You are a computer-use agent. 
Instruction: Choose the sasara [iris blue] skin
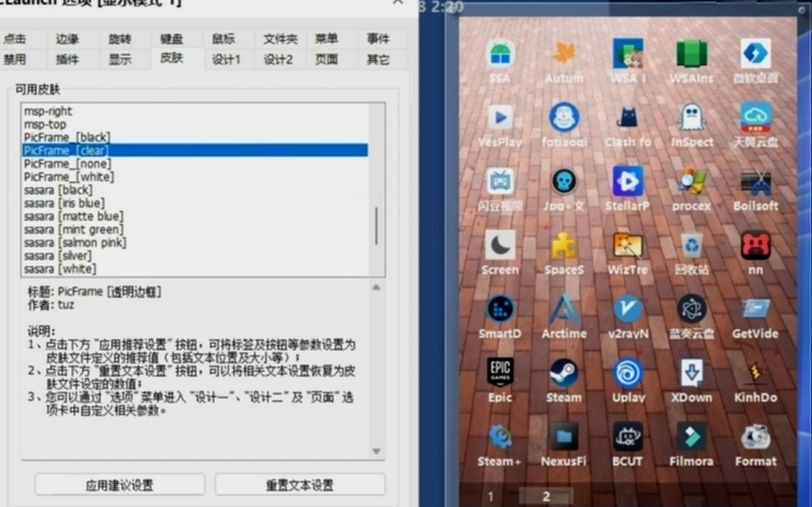[195, 203]
